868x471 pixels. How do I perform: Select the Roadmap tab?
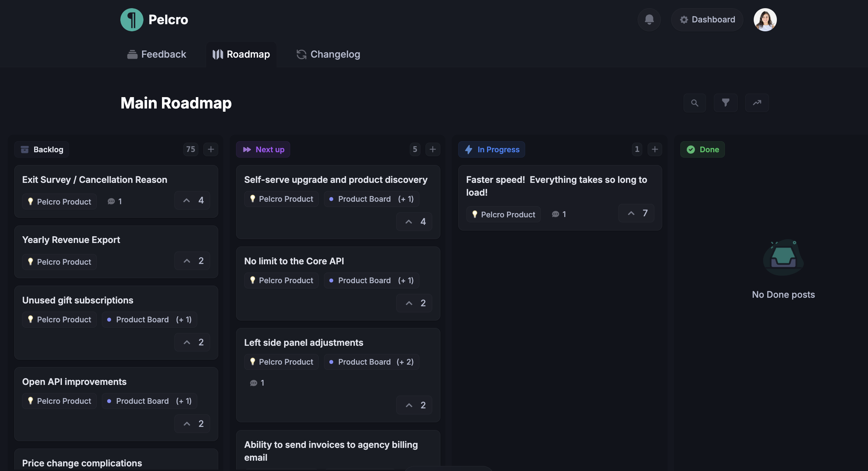tap(241, 54)
